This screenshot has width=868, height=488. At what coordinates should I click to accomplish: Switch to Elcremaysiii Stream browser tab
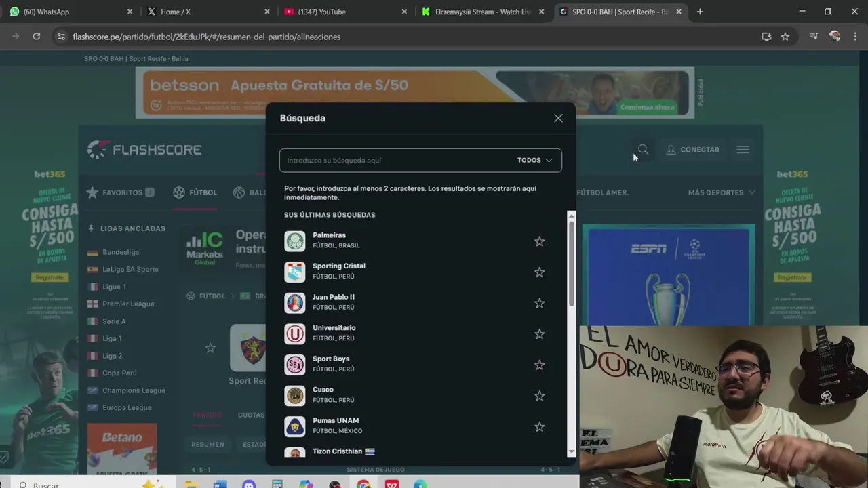point(484,12)
